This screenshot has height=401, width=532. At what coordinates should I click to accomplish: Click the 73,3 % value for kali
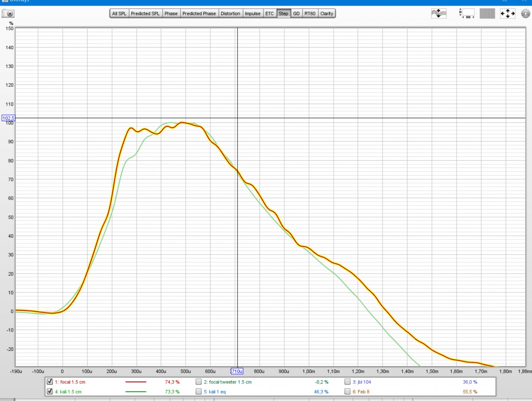tap(172, 392)
